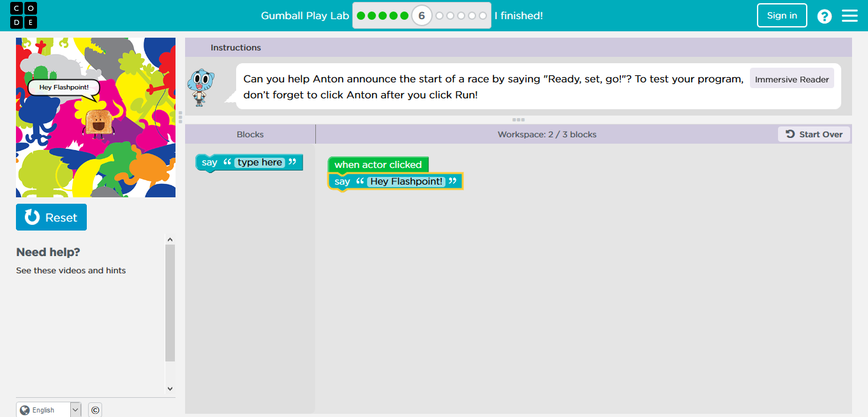This screenshot has height=417, width=868.
Task: Jump to level 10 empty dot
Action: coord(472,15)
